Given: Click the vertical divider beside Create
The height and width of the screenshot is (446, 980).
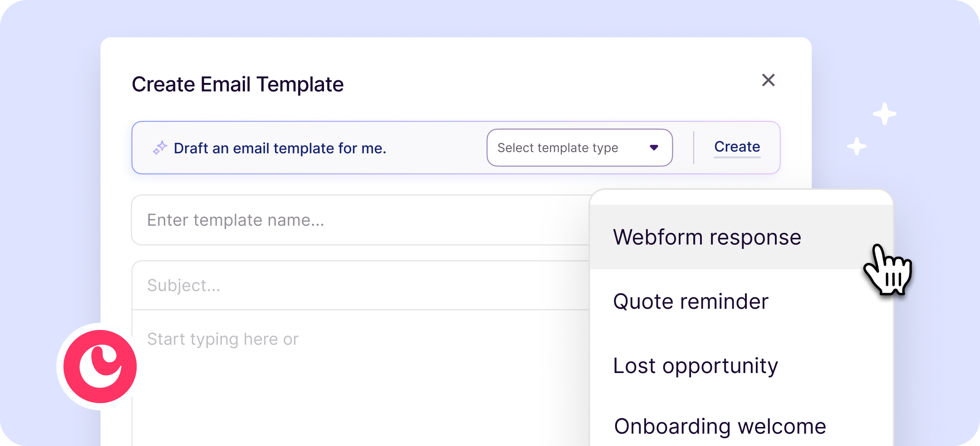Looking at the screenshot, I should (x=694, y=148).
